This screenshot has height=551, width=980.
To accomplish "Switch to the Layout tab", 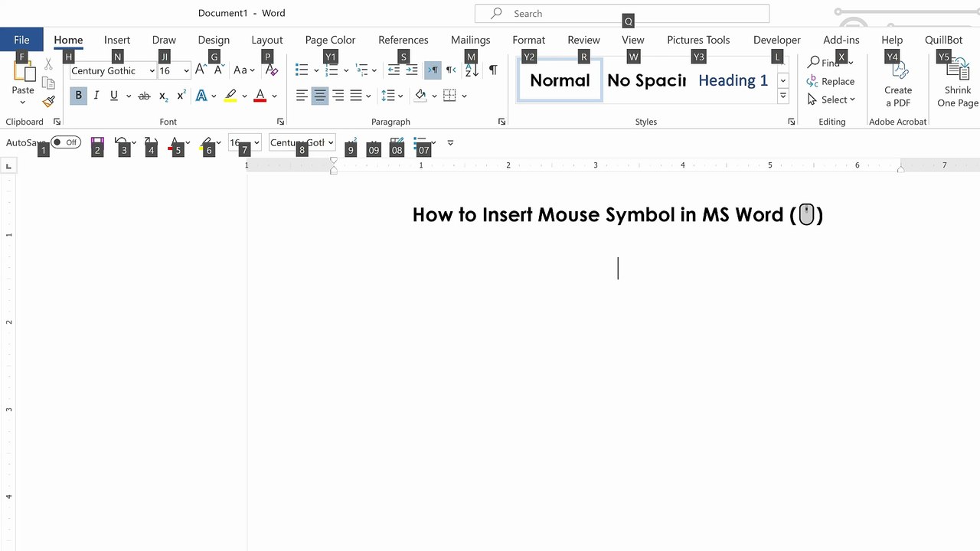I will coord(267,40).
